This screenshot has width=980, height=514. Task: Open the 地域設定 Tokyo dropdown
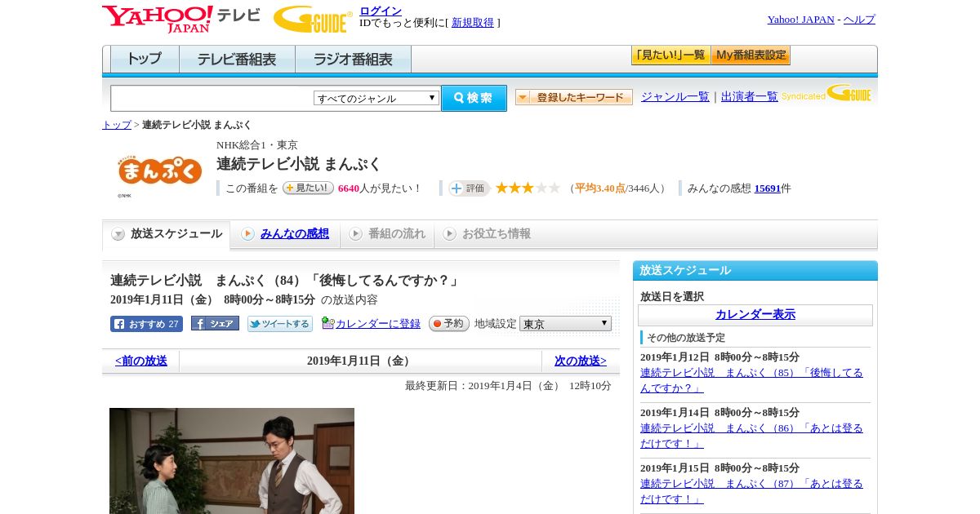point(565,324)
